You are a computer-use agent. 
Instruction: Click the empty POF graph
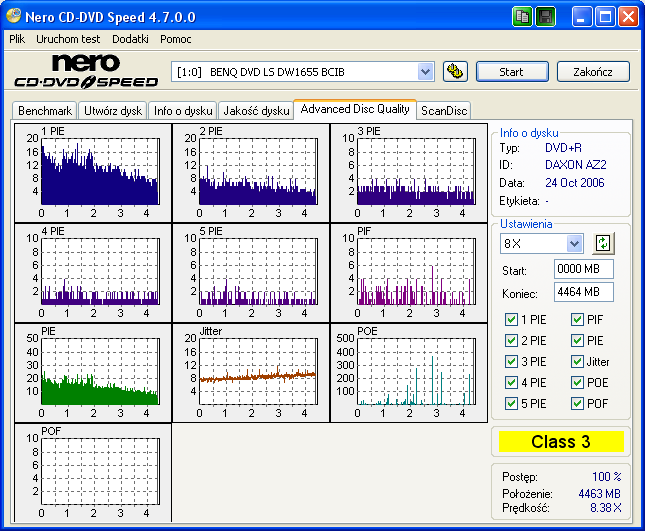tap(100, 471)
